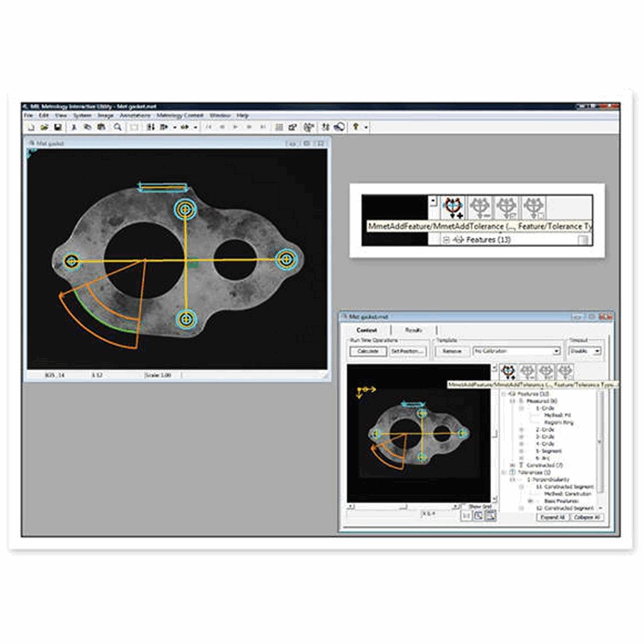The height and width of the screenshot is (644, 644).
Task: Click Add Feature/Tolerance icon in enlarged callout
Action: point(452,207)
